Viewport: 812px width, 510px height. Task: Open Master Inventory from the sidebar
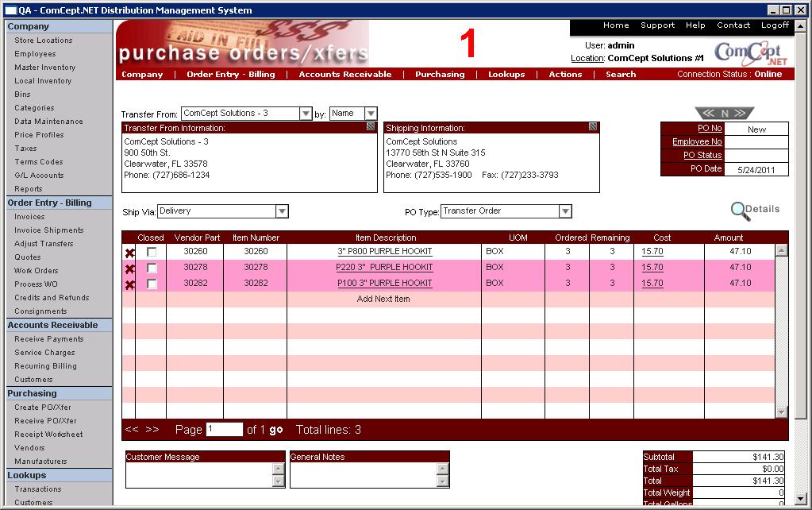tap(44, 68)
